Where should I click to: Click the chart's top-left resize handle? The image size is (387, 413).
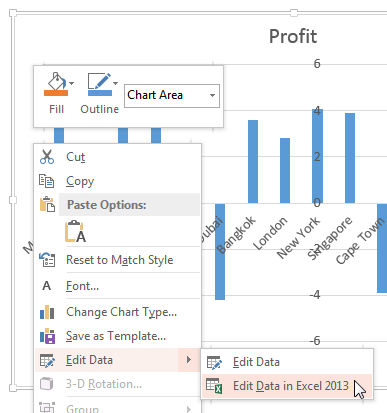pos(13,13)
